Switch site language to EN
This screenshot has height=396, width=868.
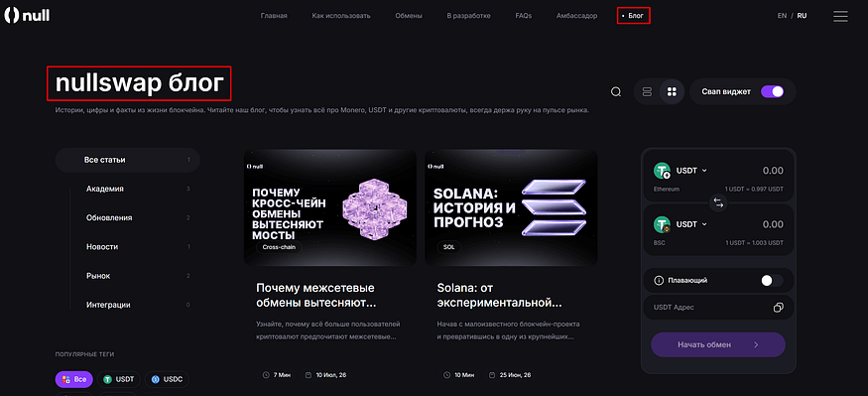pos(782,16)
